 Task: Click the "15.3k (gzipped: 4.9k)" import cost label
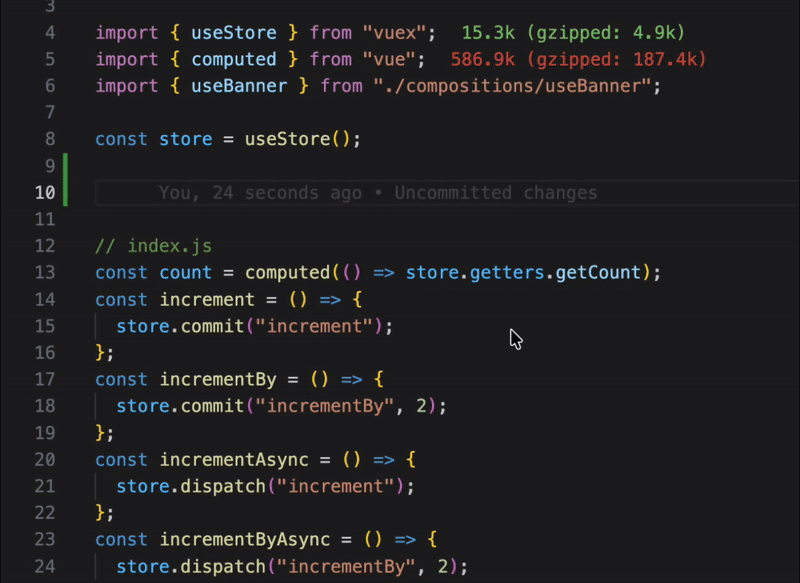[573, 33]
